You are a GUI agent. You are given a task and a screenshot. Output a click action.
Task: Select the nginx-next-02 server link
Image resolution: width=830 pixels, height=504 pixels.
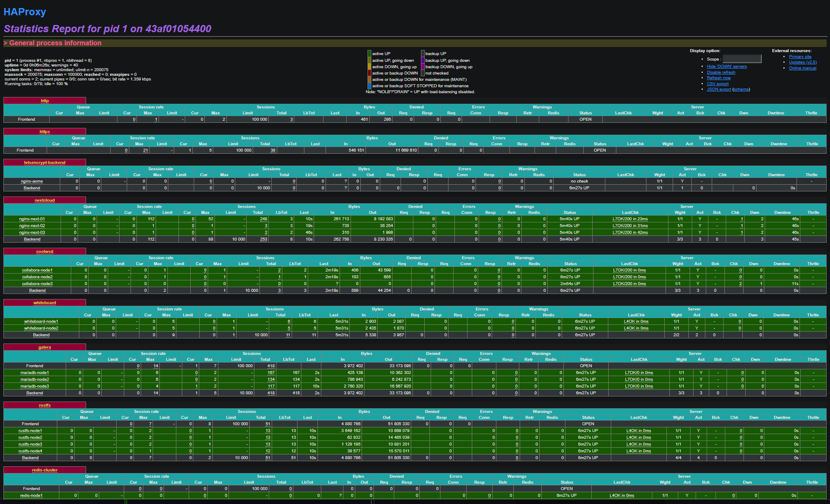click(32, 226)
